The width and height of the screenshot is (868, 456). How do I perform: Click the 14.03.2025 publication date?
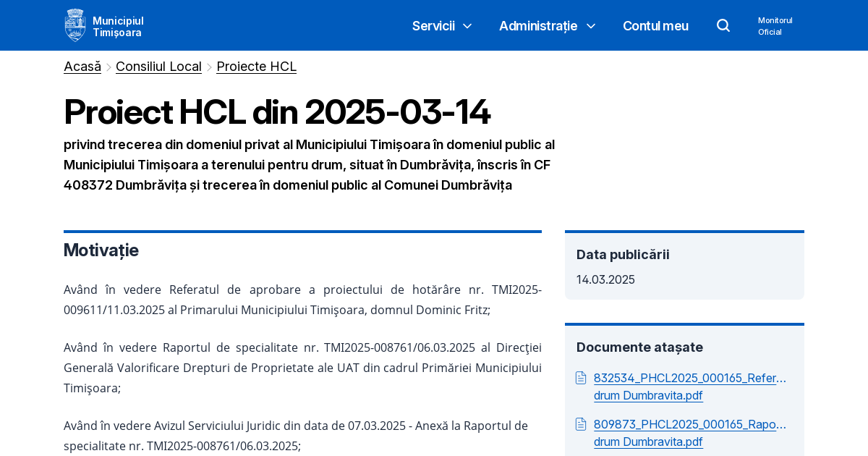[x=605, y=279]
